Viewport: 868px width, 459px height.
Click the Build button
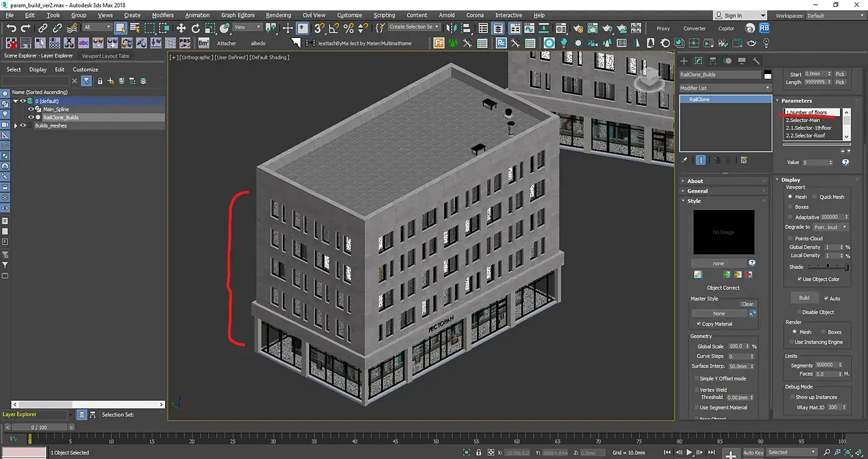804,298
